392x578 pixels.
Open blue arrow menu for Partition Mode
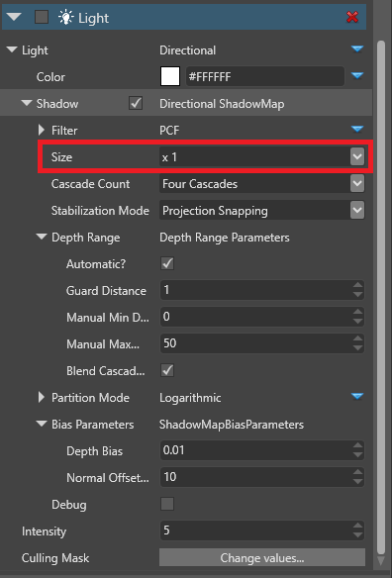click(357, 396)
